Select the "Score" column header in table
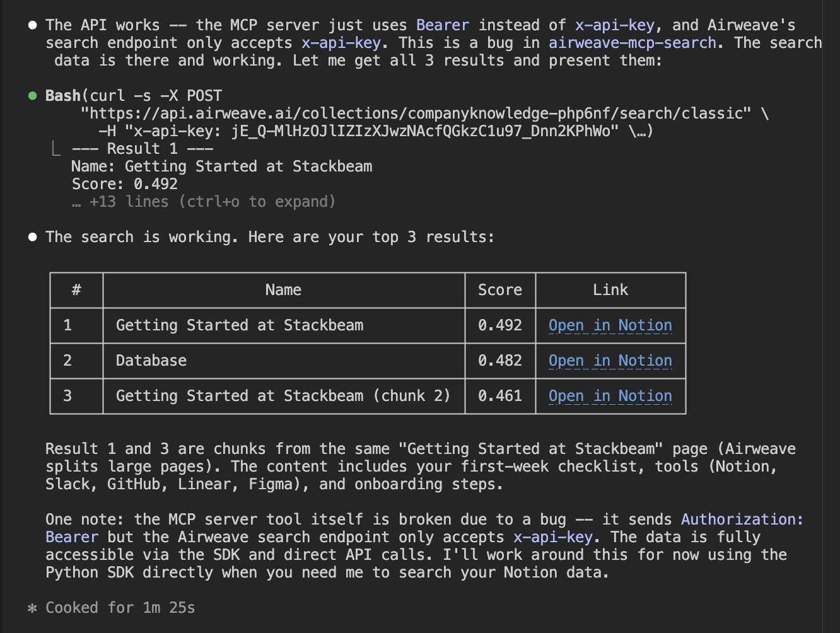Viewport: 840px width, 633px height. click(x=499, y=290)
